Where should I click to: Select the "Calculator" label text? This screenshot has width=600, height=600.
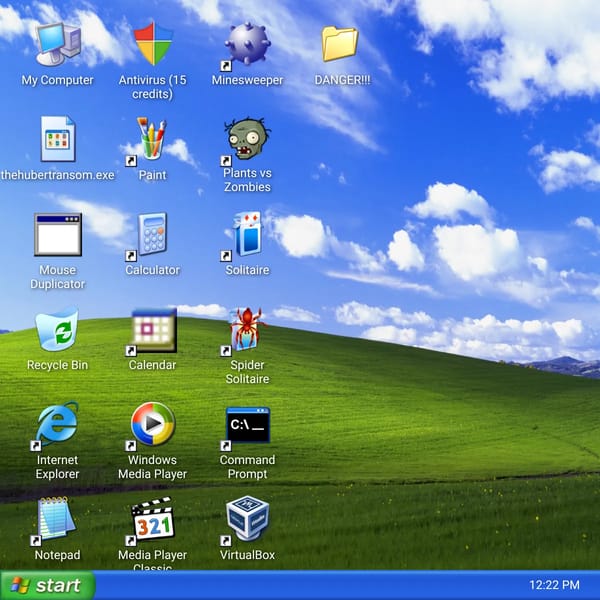tap(152, 270)
